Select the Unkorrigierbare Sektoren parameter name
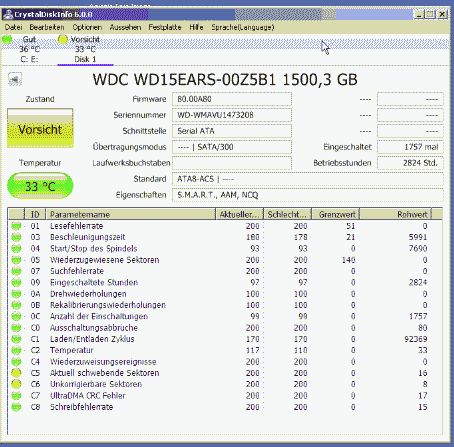 pyautogui.click(x=96, y=384)
